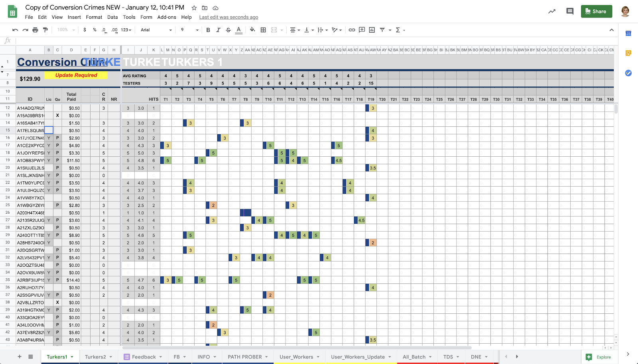Click the cloud document status icon
This screenshot has width=638, height=364.
point(215,8)
